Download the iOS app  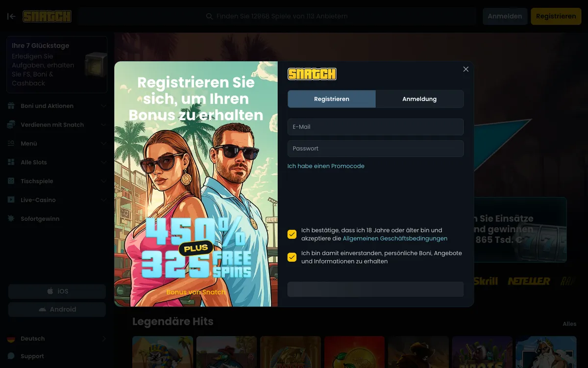(57, 291)
